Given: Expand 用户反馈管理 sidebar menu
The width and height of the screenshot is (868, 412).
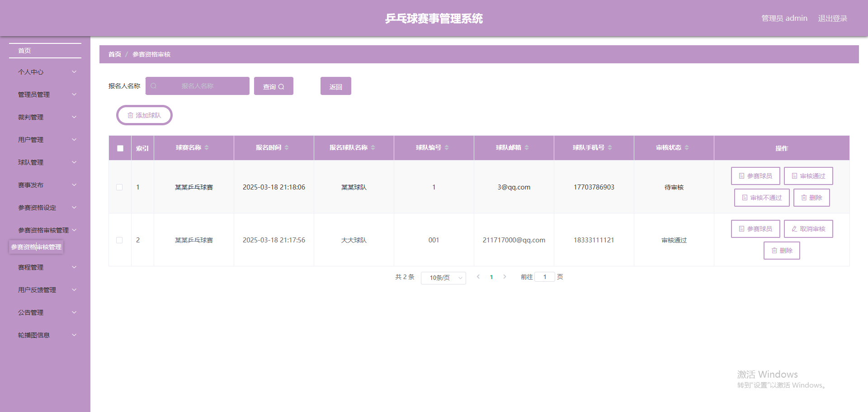Looking at the screenshot, I should click(45, 290).
